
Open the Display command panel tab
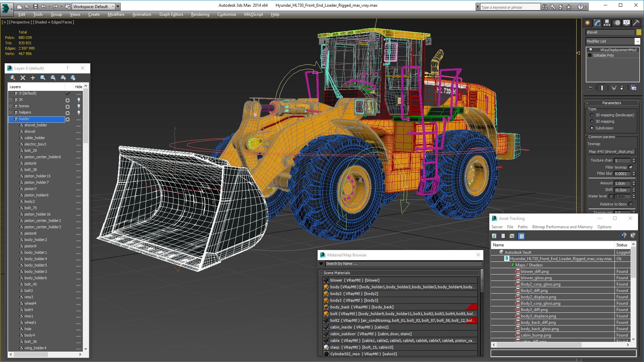point(627,23)
